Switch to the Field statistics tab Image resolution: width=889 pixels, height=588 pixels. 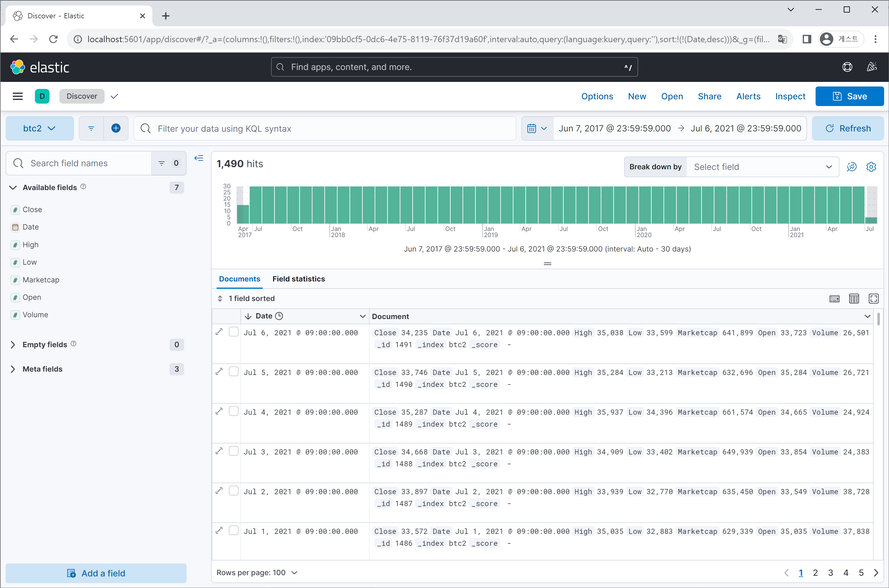click(x=298, y=279)
